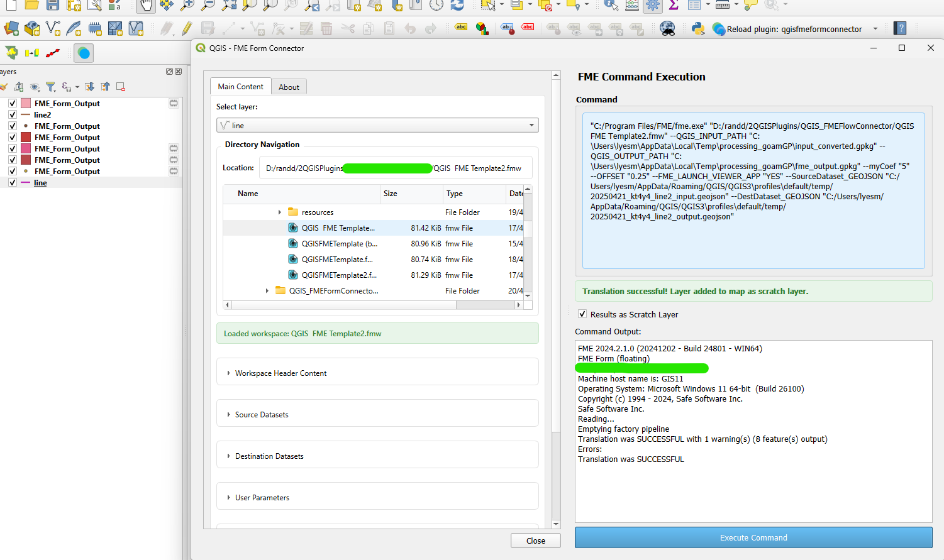Click the Toggle Editing yellow pencil icon
Viewport: 944px width, 560px height.
tap(187, 29)
